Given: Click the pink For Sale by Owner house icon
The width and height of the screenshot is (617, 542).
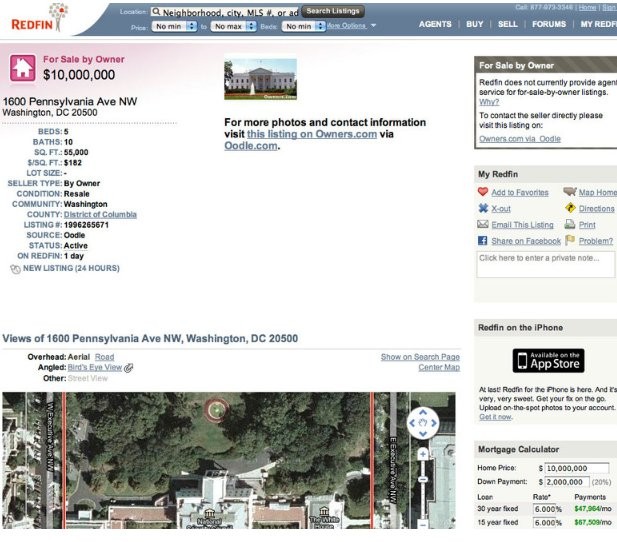Looking at the screenshot, I should pyautogui.click(x=22, y=68).
